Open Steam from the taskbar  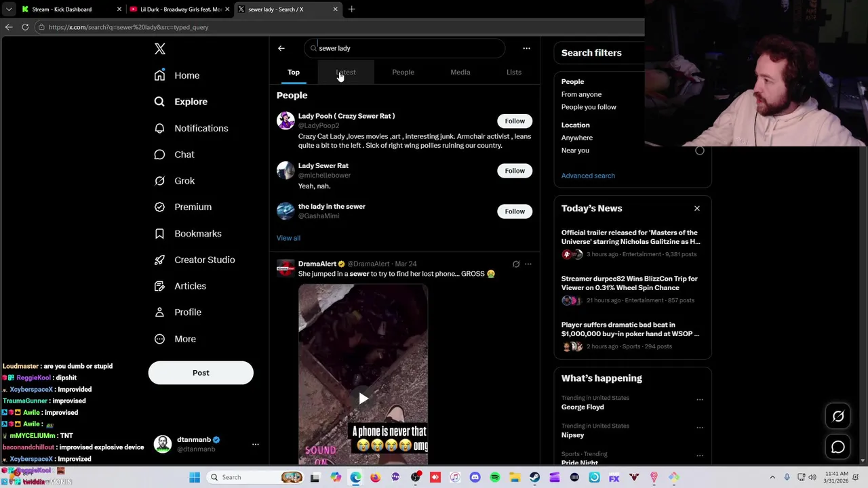(x=535, y=477)
